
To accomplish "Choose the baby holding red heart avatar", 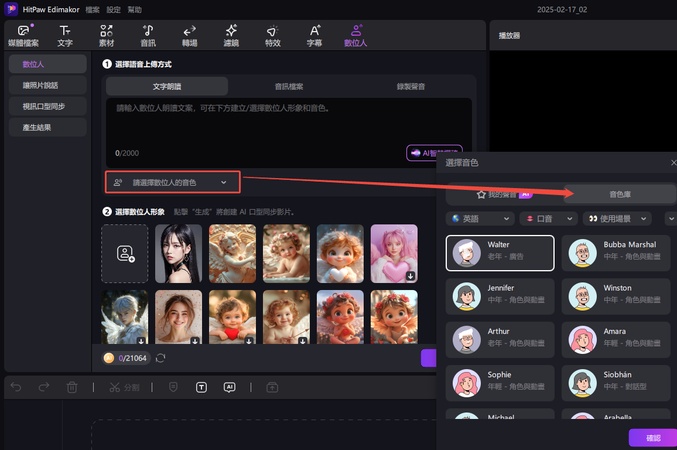I will pyautogui.click(x=232, y=317).
